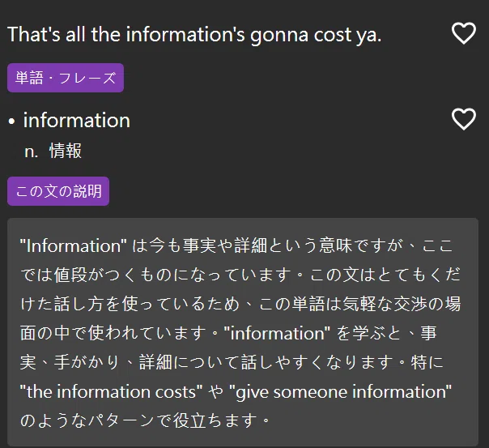Click the word "That's" in the sentence
The height and width of the screenshot is (448, 489).
pos(34,34)
